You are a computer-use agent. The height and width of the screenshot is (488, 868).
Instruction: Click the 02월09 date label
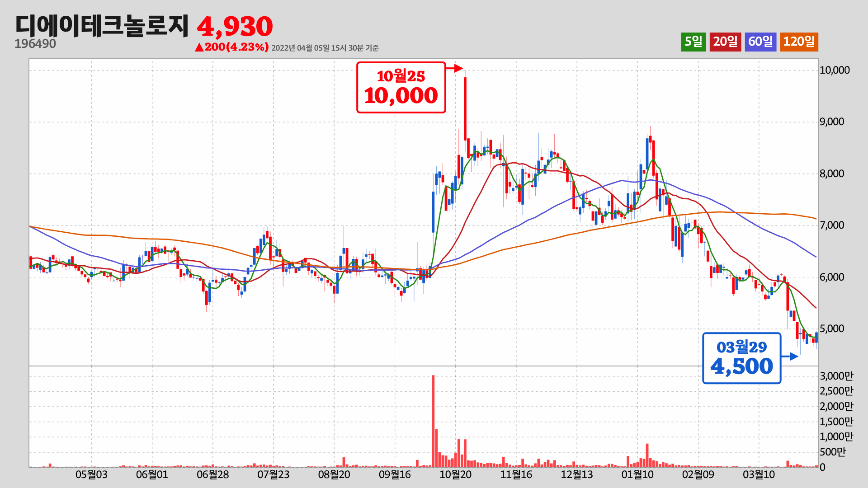point(698,475)
